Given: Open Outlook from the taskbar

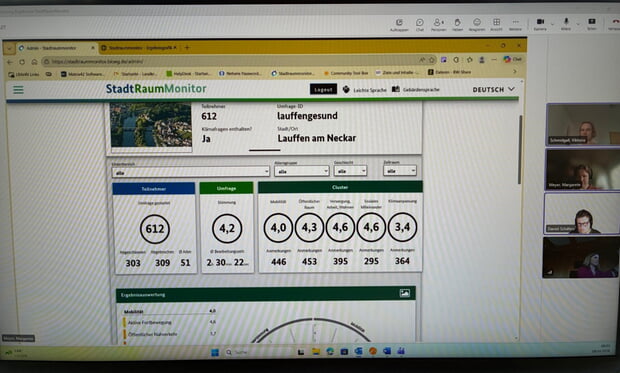Looking at the screenshot, I should 358,351.
